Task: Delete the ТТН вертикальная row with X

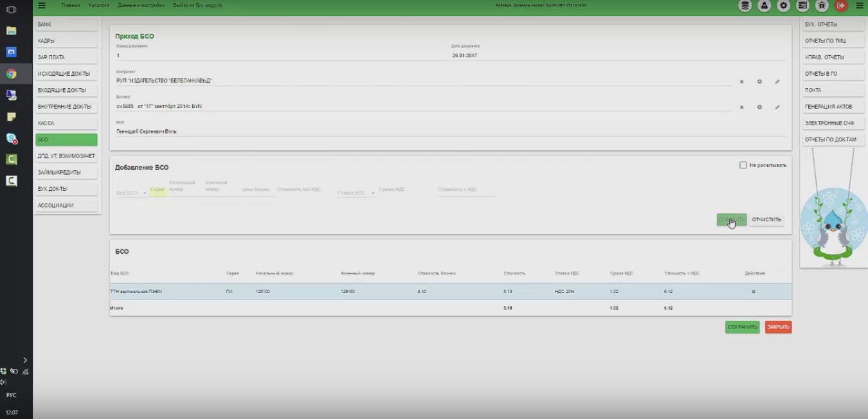Action: pos(754,292)
